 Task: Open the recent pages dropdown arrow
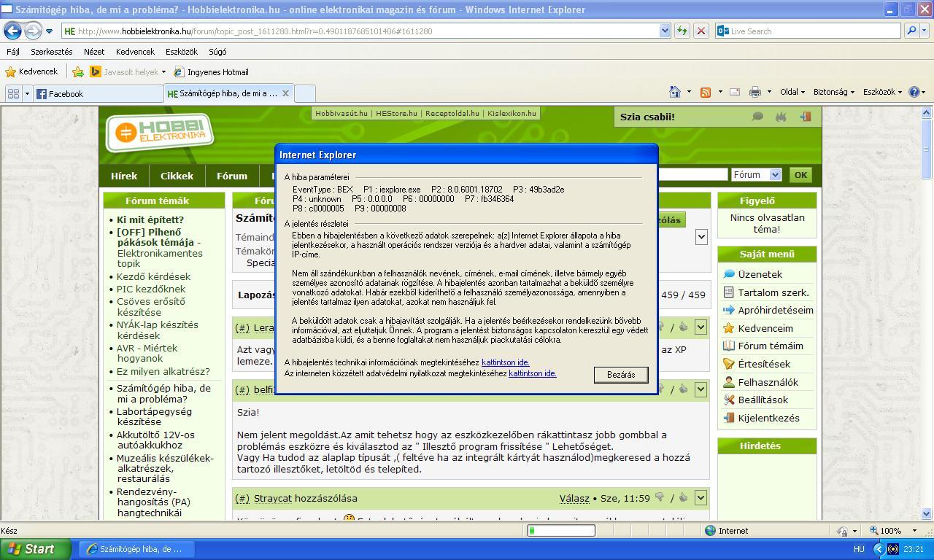49,31
